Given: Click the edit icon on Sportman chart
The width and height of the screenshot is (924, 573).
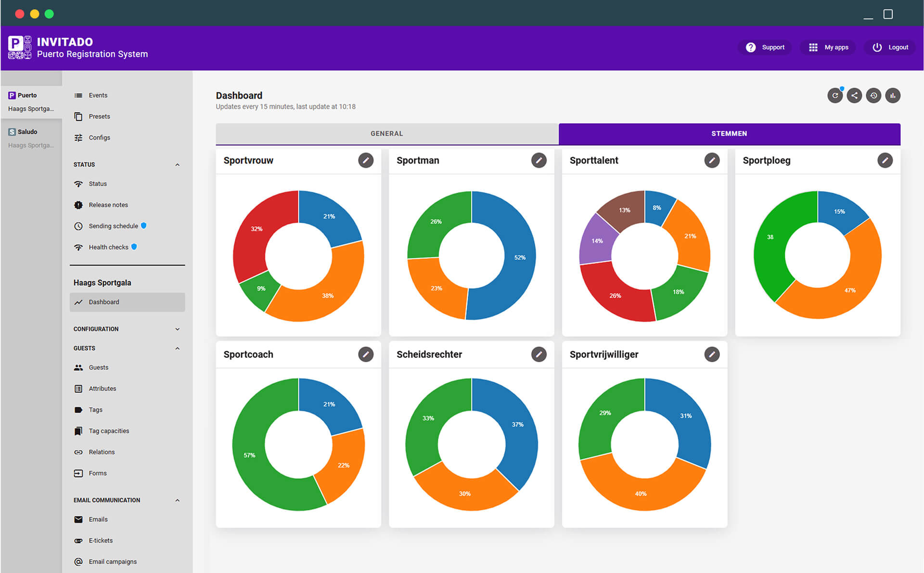Looking at the screenshot, I should pos(538,160).
